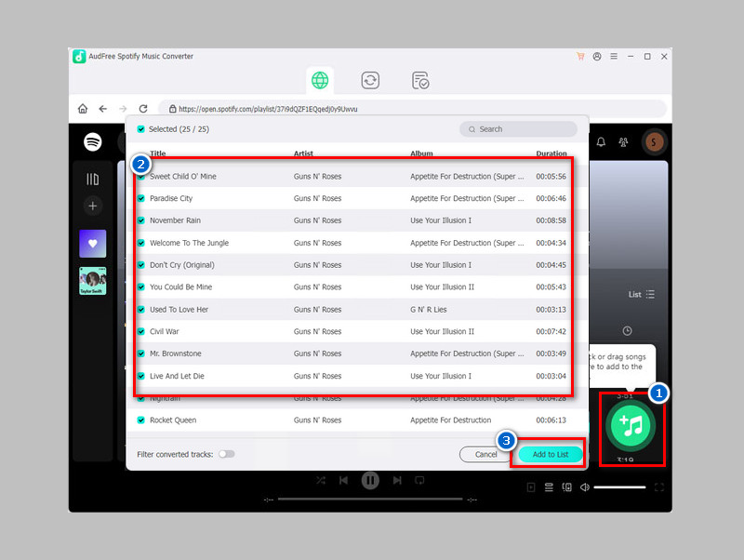Open the friend activity icon
The image size is (744, 560).
coord(623,142)
